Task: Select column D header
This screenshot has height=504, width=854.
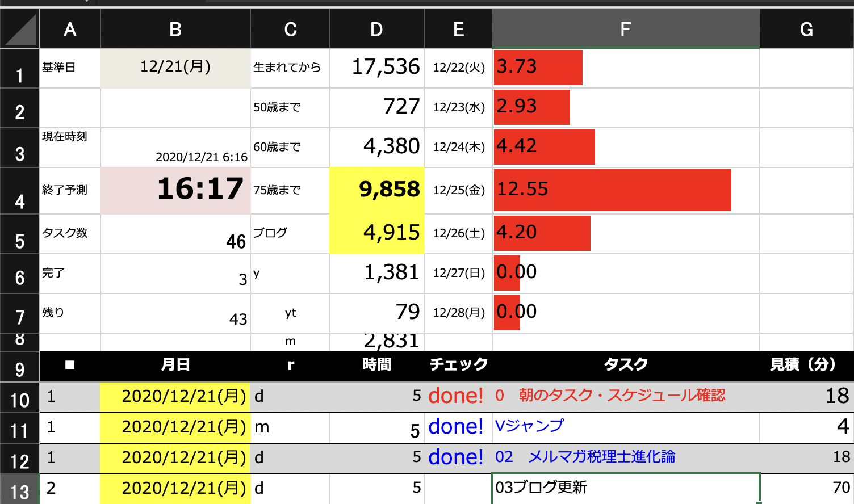Action: (376, 29)
